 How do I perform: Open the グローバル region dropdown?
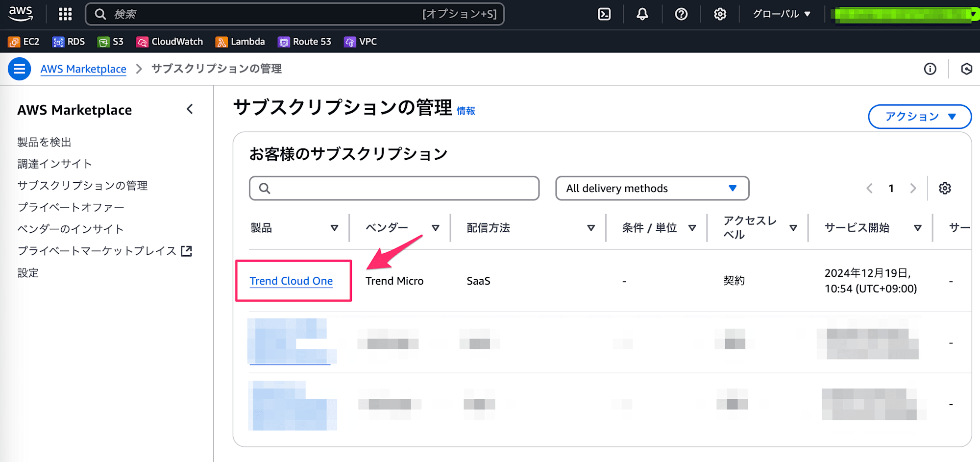coord(782,14)
